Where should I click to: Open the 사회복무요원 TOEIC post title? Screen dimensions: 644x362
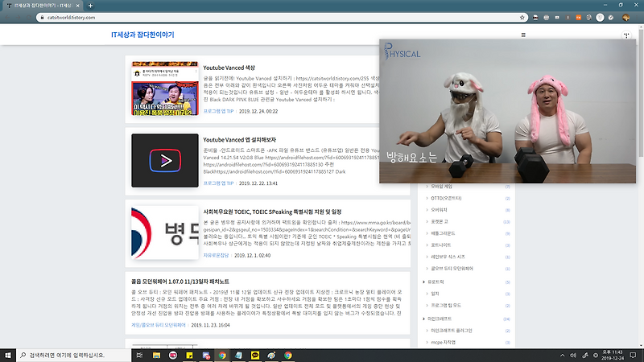coord(272,212)
